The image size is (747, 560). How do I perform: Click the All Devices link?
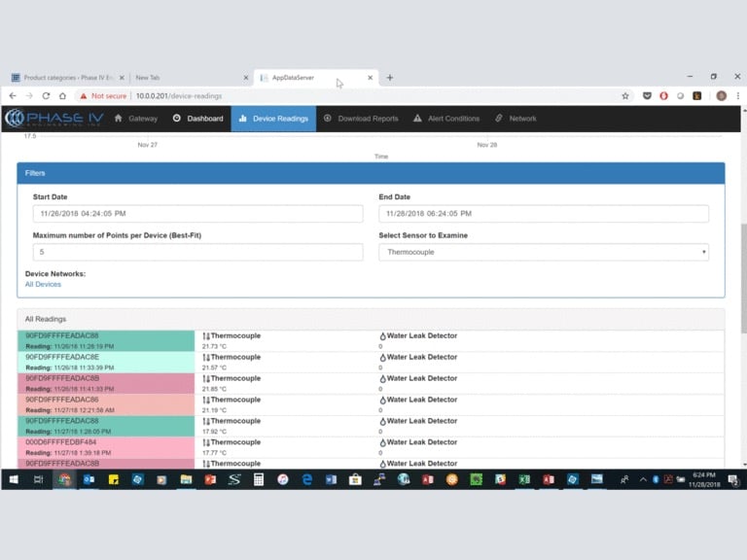[x=43, y=285]
